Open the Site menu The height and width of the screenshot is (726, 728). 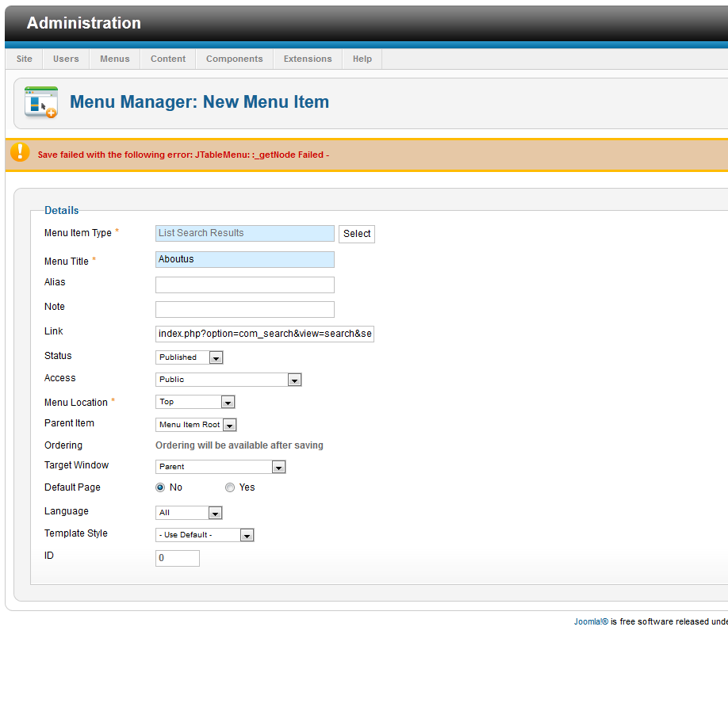(24, 59)
